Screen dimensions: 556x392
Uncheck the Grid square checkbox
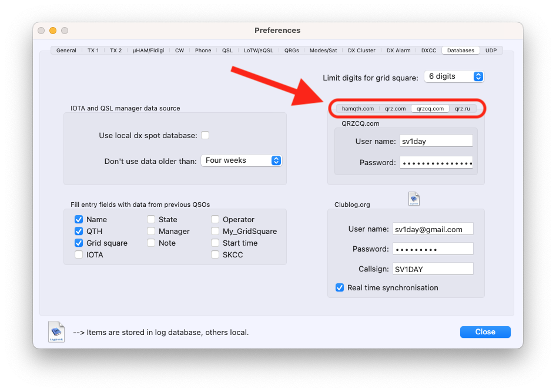point(79,243)
